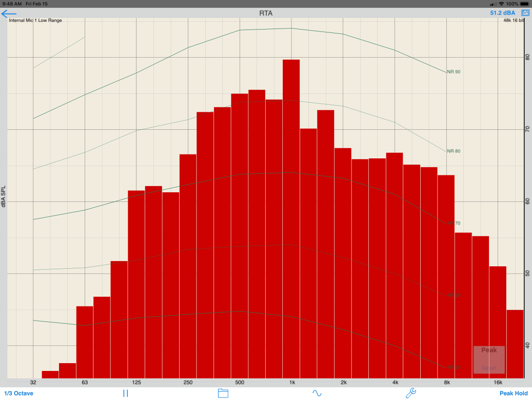Tap the battery indicator in status bar

pos(524,3)
